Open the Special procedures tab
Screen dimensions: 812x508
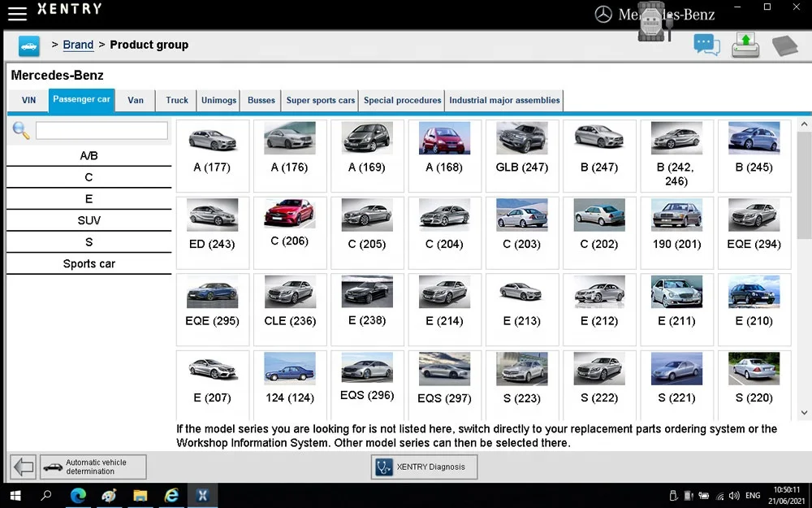pos(402,101)
